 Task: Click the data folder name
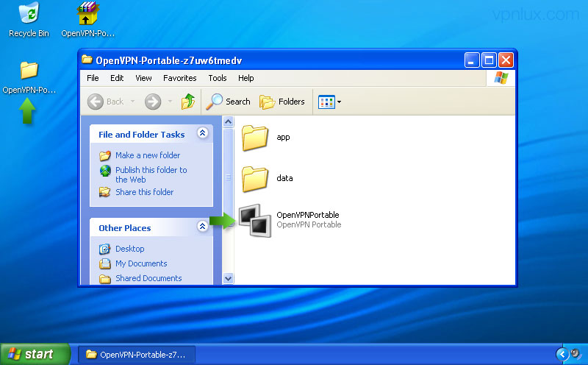tap(284, 178)
